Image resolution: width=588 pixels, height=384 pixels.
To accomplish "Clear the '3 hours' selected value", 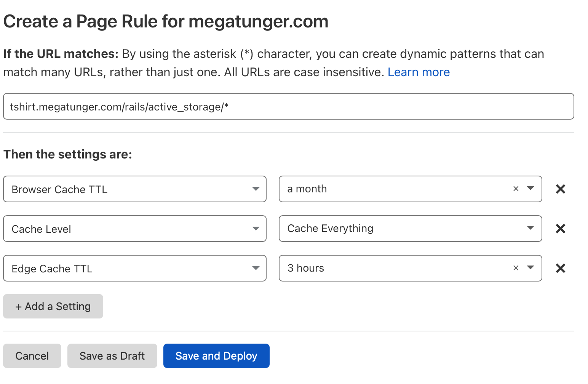I will pos(516,268).
